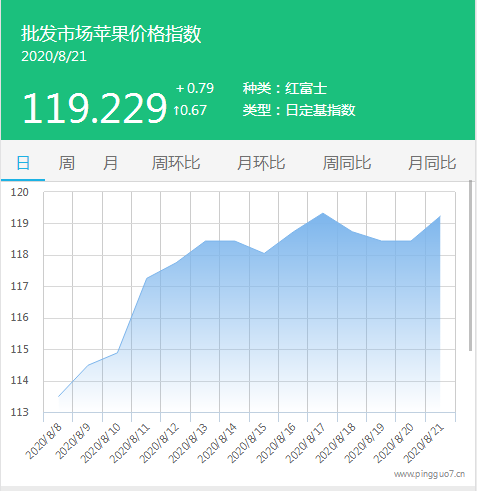Click the 119.229 index value

click(x=94, y=108)
